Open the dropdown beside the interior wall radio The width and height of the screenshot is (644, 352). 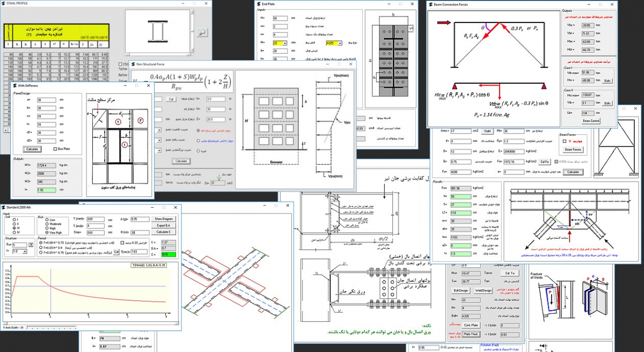click(159, 140)
